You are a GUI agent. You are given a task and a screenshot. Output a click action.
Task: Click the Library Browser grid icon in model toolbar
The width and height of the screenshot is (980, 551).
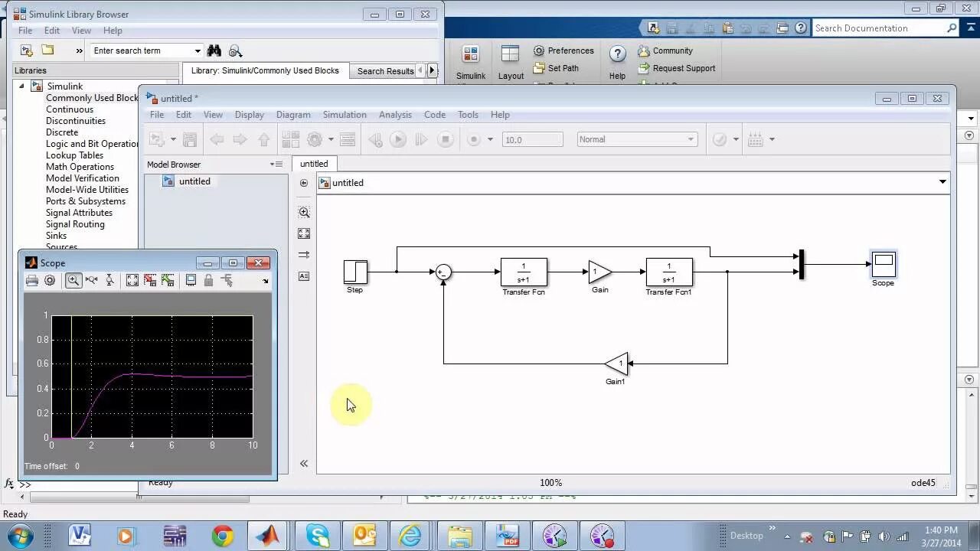click(x=290, y=139)
